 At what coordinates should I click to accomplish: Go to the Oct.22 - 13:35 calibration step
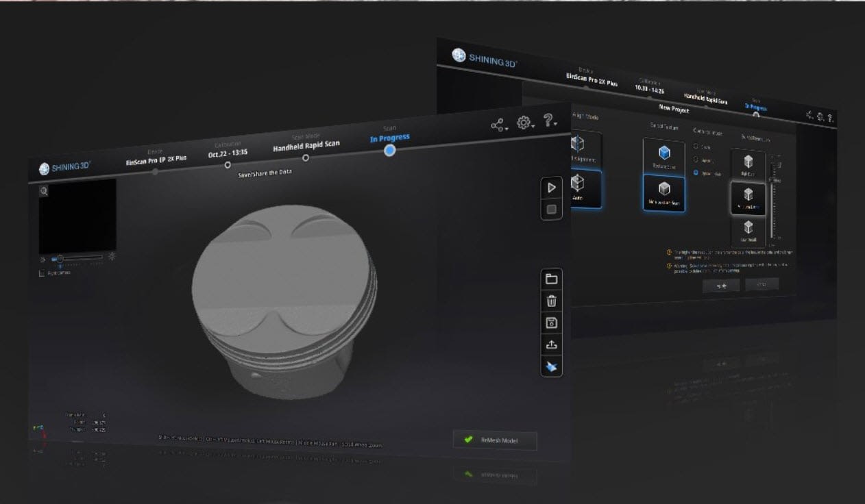point(228,164)
